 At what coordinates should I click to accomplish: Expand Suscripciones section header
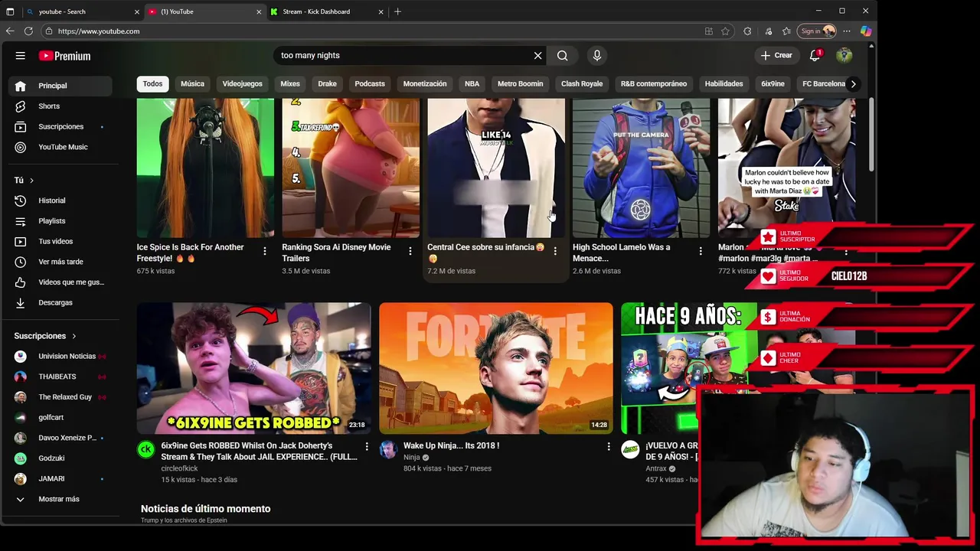click(x=45, y=336)
